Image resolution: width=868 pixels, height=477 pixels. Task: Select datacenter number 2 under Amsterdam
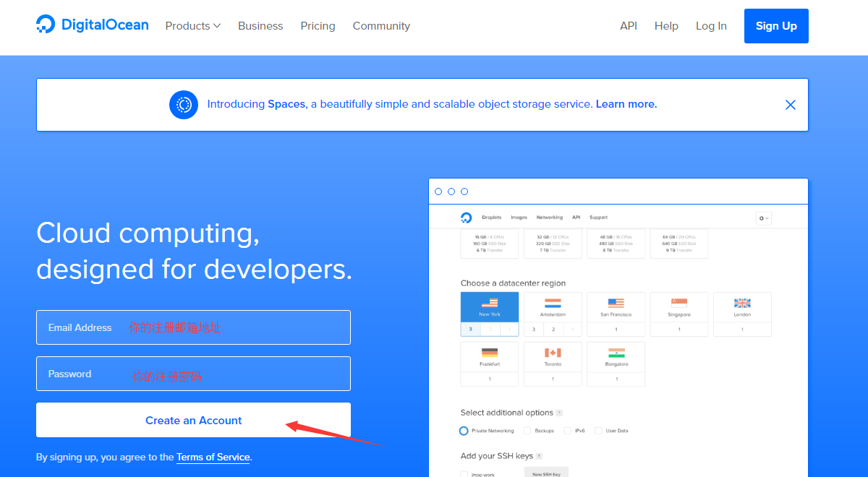click(x=553, y=330)
